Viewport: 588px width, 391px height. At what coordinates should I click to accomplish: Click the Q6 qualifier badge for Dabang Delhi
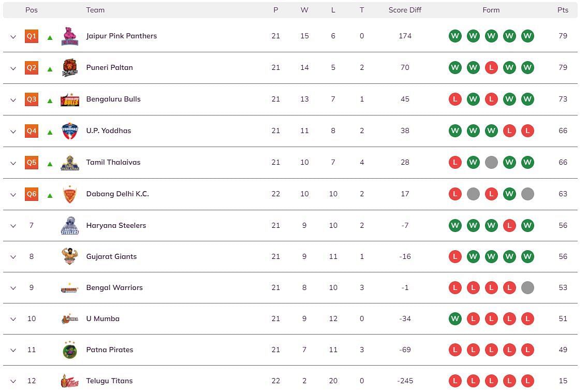(x=32, y=194)
